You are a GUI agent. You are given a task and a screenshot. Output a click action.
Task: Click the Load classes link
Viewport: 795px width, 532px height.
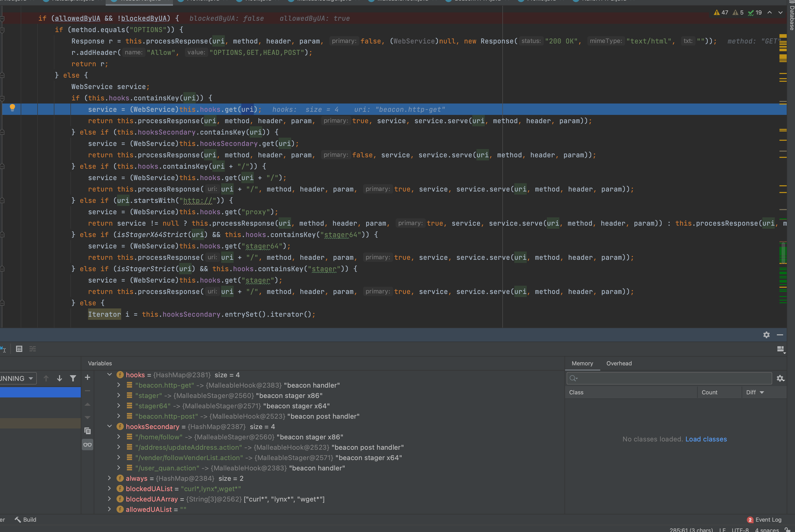click(706, 439)
